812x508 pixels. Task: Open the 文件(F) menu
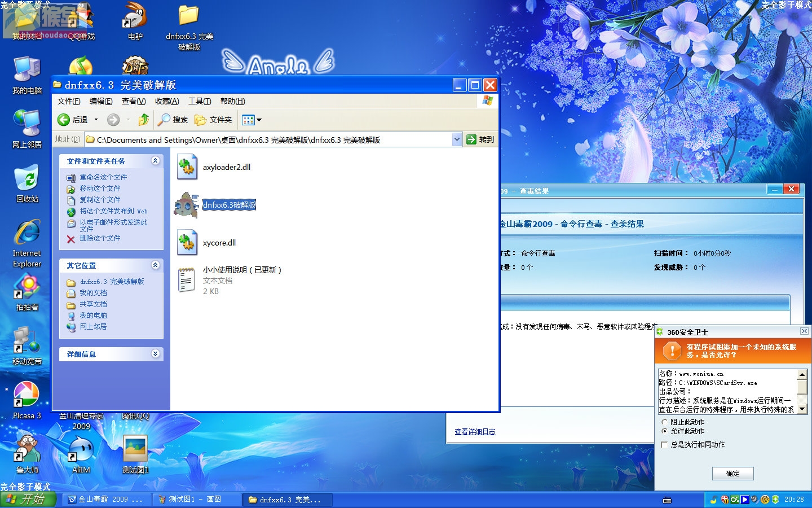69,101
